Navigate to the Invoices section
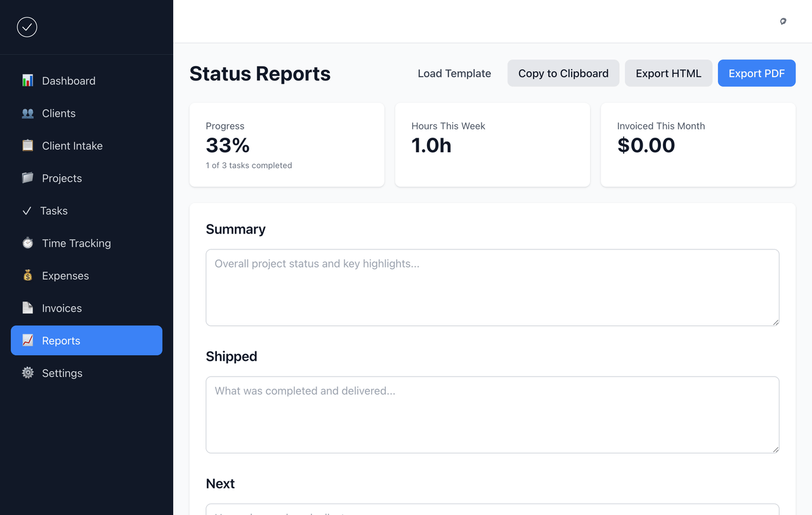Image resolution: width=812 pixels, height=515 pixels. 62,308
